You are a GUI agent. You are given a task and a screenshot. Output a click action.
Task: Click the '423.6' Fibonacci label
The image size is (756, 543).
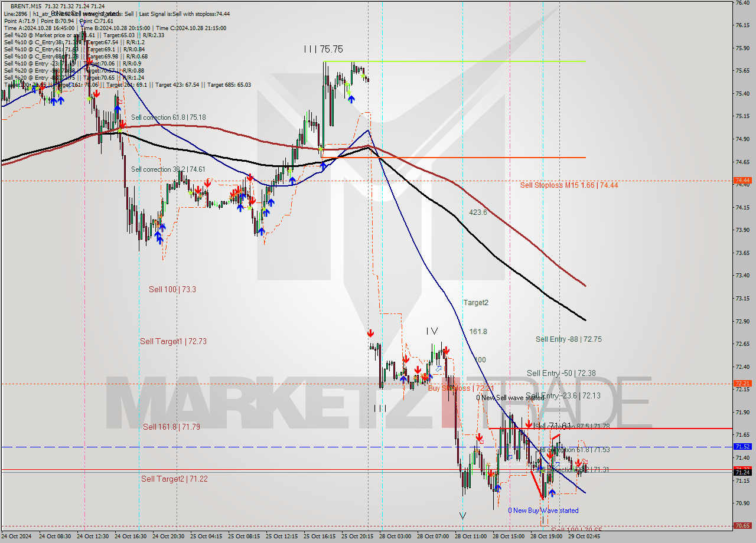point(478,212)
